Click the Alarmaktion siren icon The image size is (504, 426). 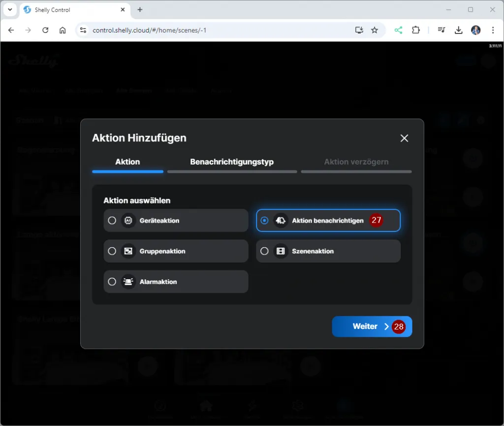(128, 282)
